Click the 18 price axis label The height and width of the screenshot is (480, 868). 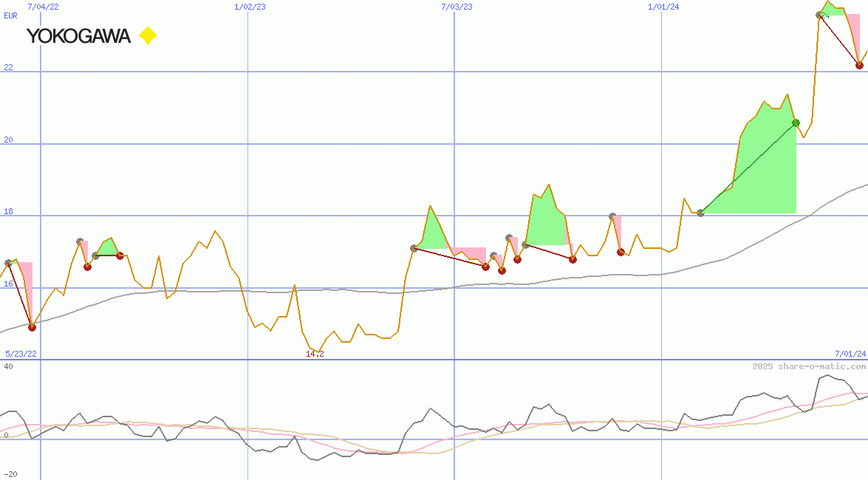(8, 211)
